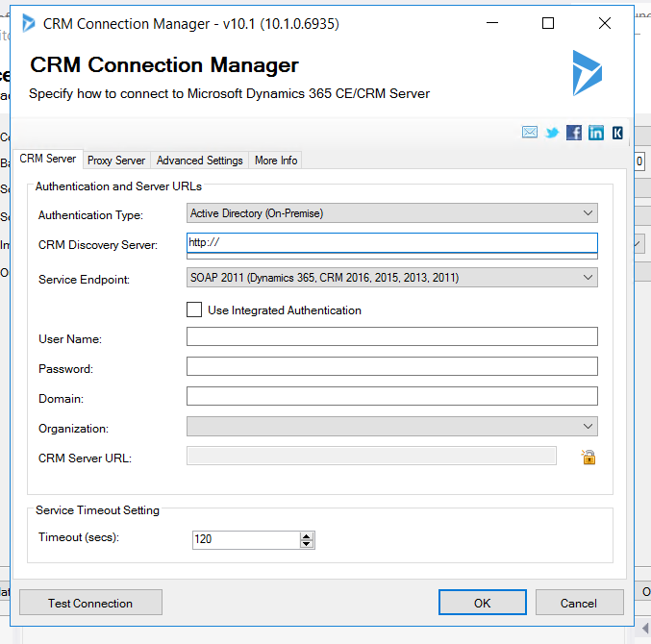Minimize the CRM Connection Manager window

point(492,23)
